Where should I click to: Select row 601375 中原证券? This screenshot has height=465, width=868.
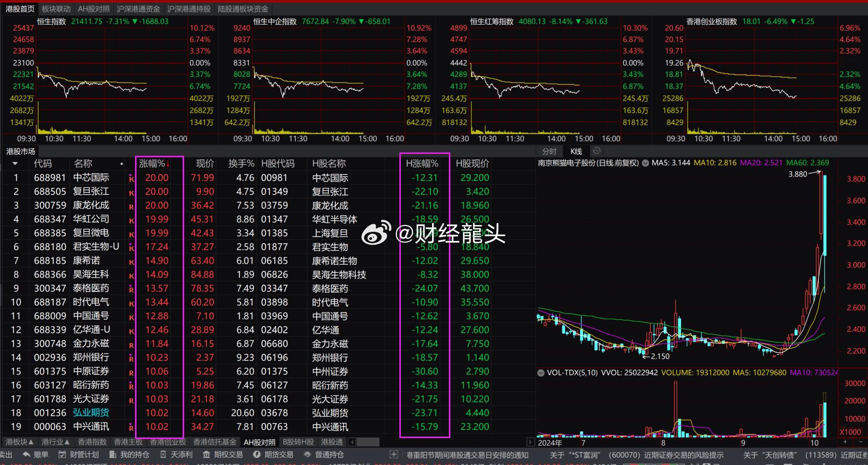(x=269, y=372)
